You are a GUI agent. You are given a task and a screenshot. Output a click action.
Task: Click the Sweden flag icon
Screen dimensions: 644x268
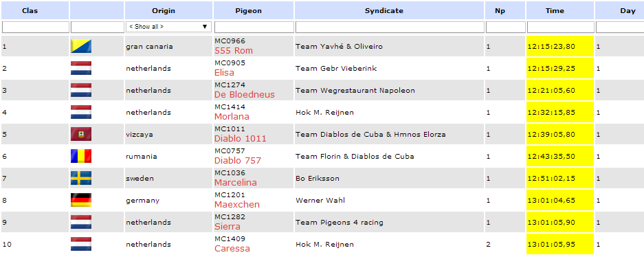pyautogui.click(x=81, y=178)
